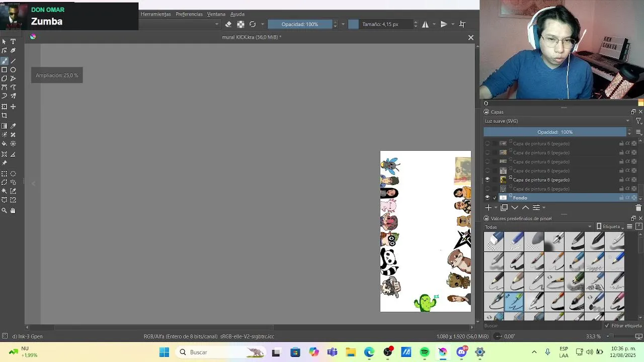644x362 pixels.
Task: Move the layer up with the arrow
Action: click(525, 208)
